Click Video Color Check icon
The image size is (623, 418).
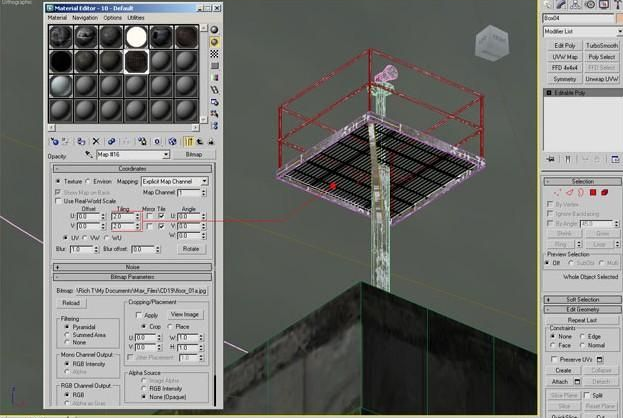click(214, 77)
